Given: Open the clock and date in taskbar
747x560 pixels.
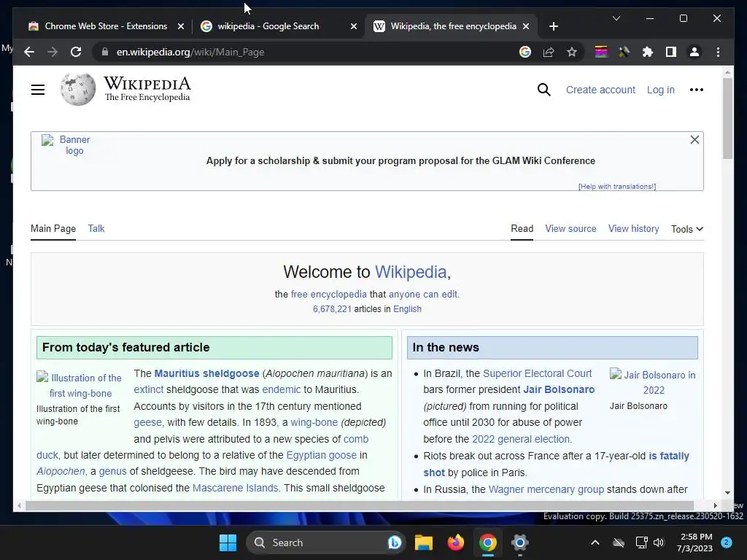Looking at the screenshot, I should coord(694,542).
